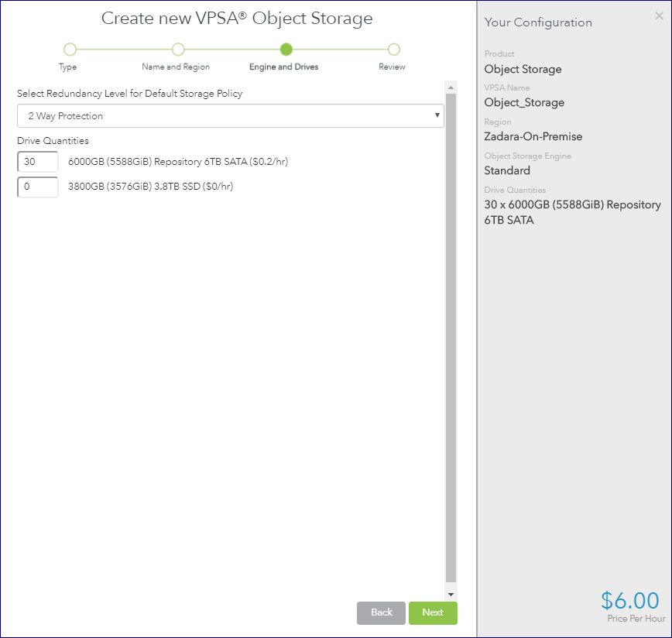This screenshot has height=638, width=672.
Task: Click the Standard engine value
Action: point(507,170)
